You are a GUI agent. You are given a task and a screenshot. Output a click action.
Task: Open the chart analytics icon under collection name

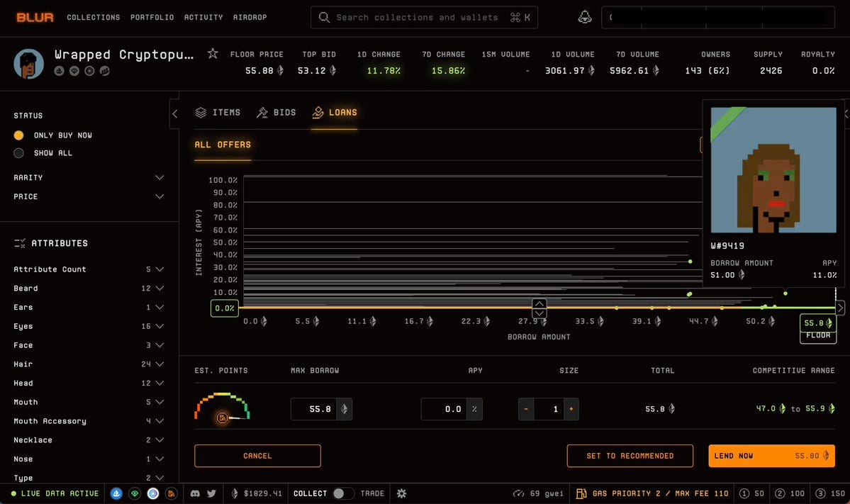coord(105,71)
